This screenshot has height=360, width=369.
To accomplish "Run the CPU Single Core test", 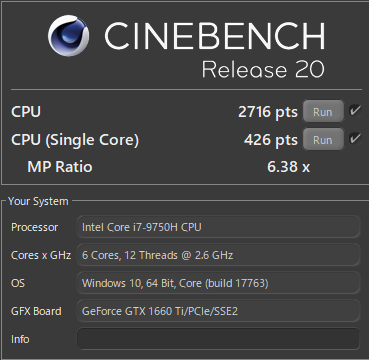I will tap(323, 139).
